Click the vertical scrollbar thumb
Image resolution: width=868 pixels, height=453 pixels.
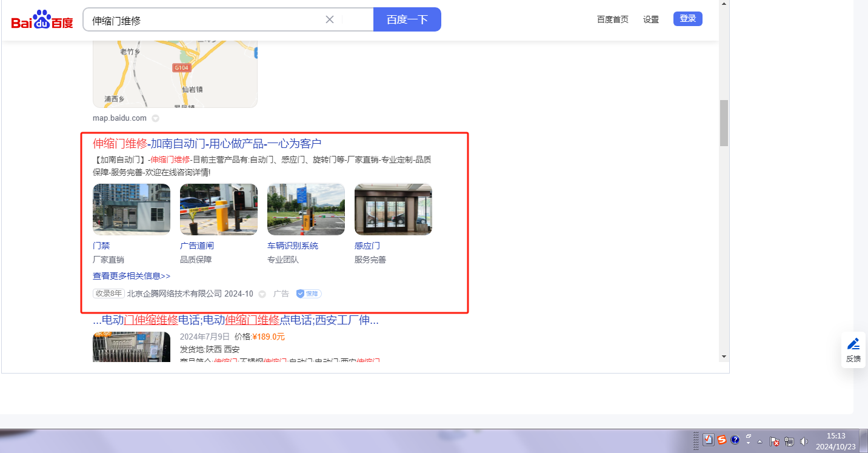[724, 123]
